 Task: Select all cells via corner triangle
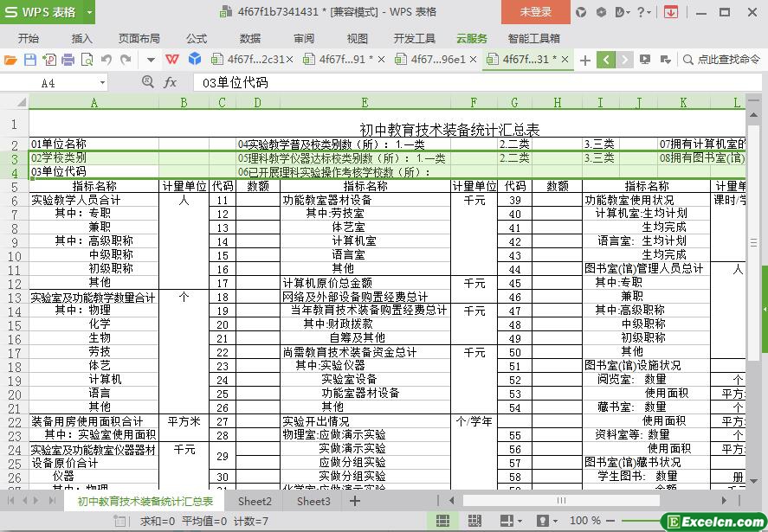[21, 102]
